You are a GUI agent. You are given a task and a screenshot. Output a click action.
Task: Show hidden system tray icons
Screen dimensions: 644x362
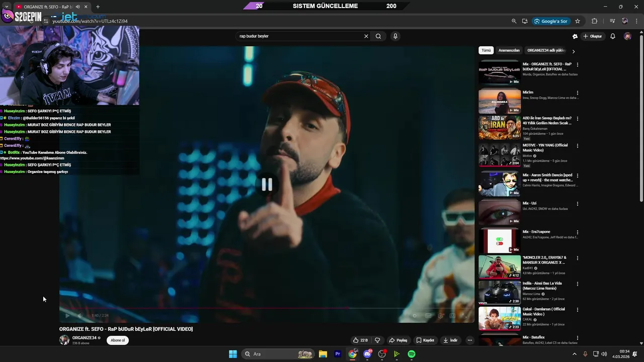tap(575, 354)
